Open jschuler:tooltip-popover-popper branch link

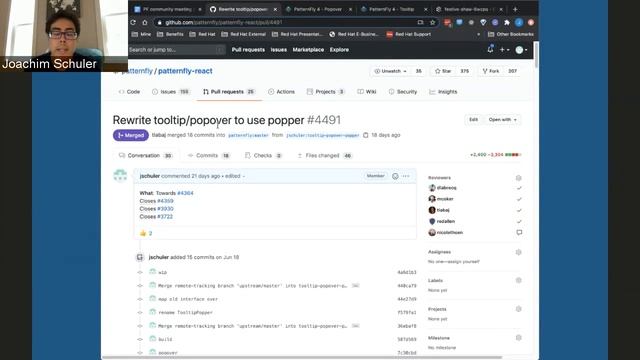coord(323,135)
